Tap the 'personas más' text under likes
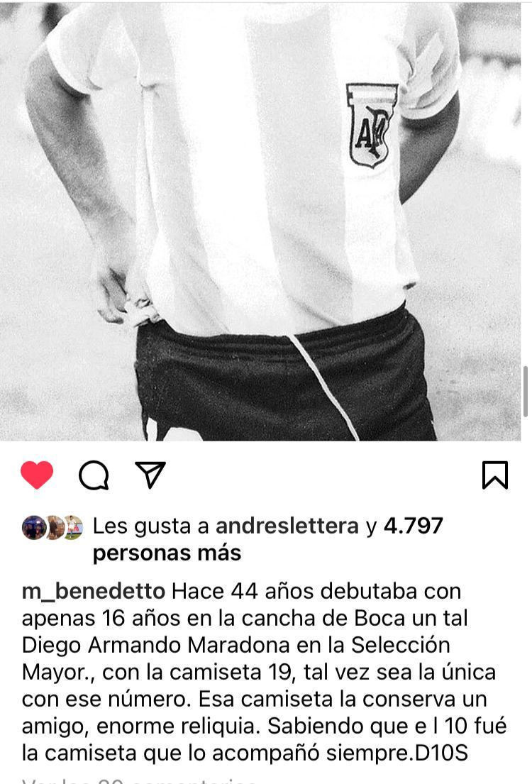532x784 pixels. coord(167,553)
